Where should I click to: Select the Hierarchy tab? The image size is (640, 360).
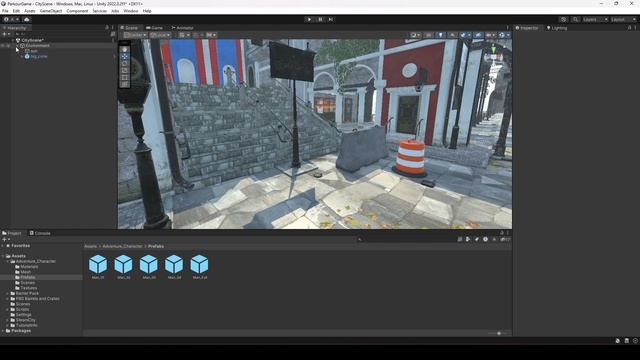pyautogui.click(x=15, y=28)
